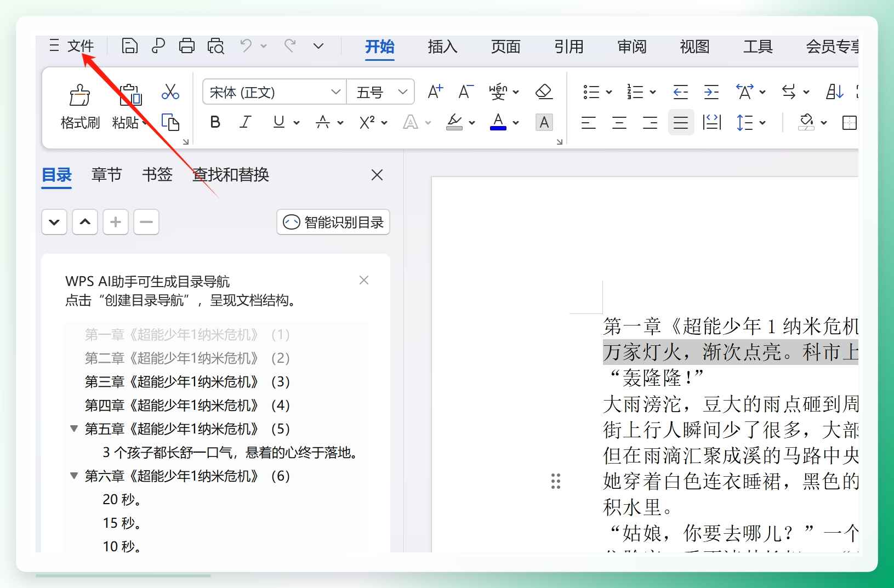Click the Line Spacing icon
The height and width of the screenshot is (588, 894).
pyautogui.click(x=745, y=122)
